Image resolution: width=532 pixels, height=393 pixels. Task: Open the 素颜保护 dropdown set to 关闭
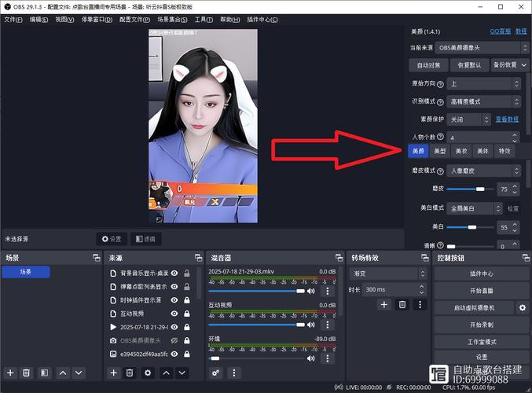pyautogui.click(x=468, y=119)
